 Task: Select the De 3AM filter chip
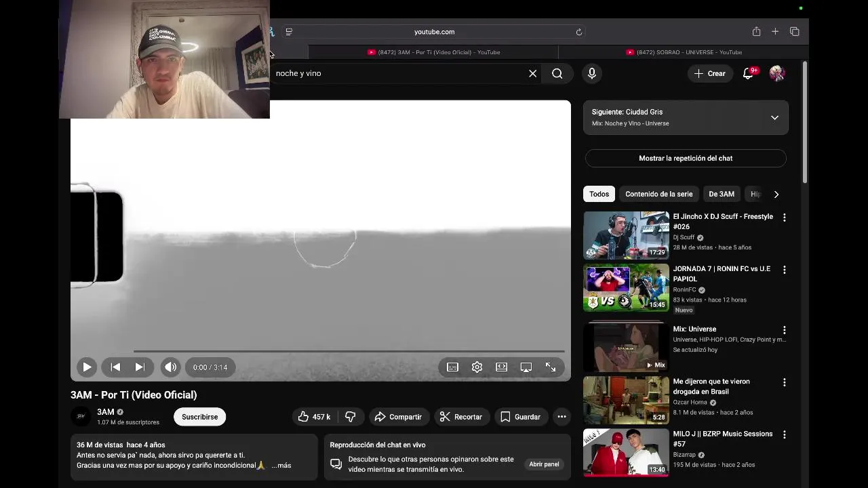[x=722, y=194]
